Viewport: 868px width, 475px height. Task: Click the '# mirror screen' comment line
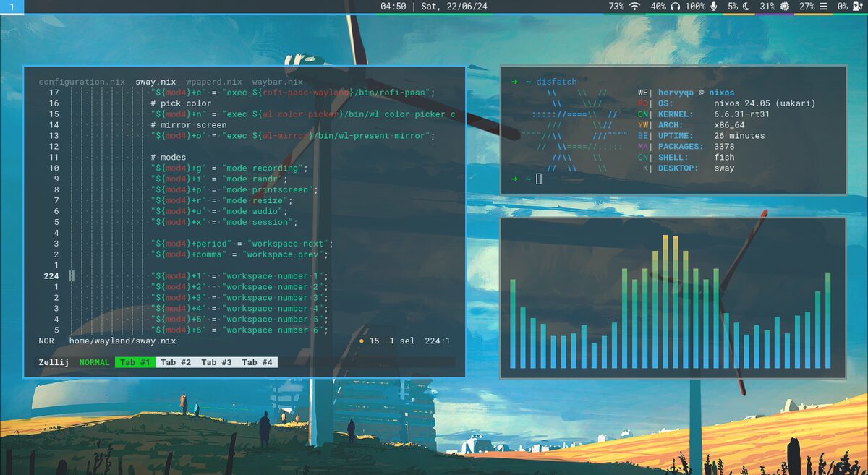(x=188, y=125)
